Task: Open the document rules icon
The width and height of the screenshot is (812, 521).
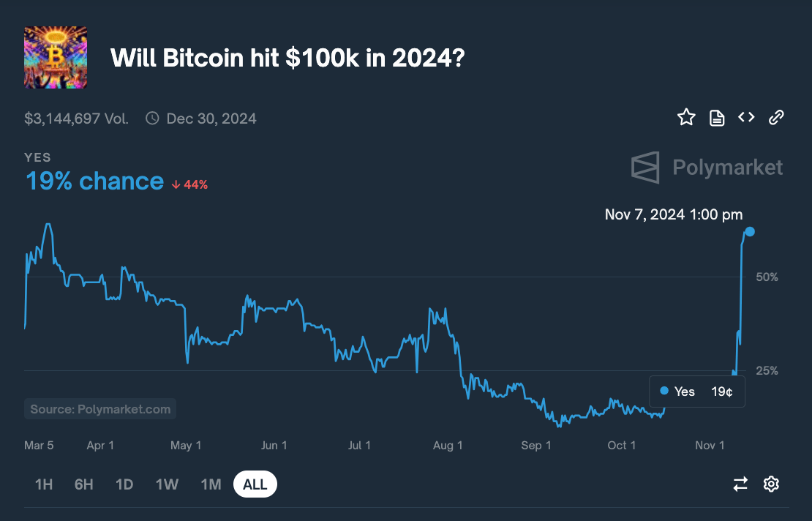Action: pos(717,117)
